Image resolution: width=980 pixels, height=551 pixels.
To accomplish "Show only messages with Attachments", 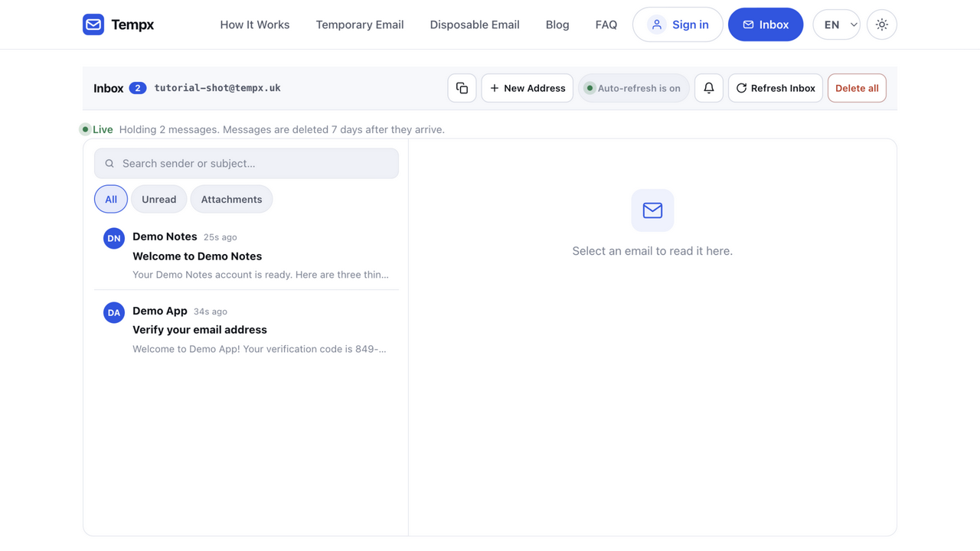I will [231, 199].
